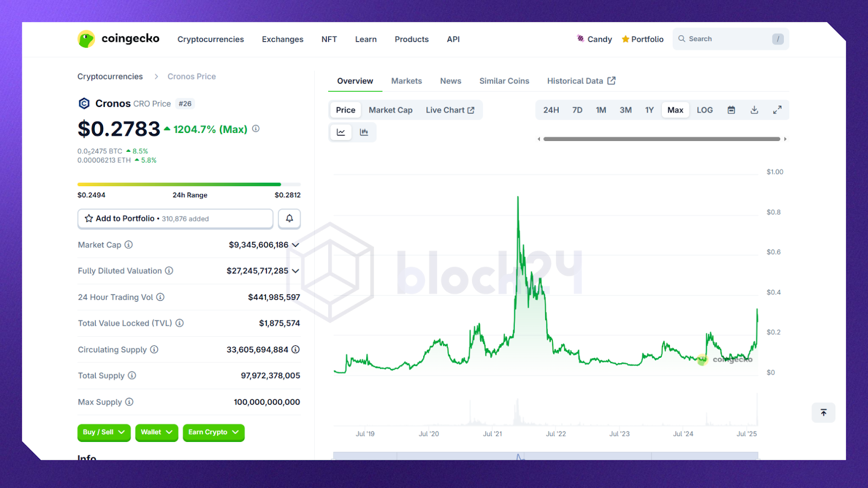Switch to the Similar Coins tab
Image resolution: width=868 pixels, height=488 pixels.
(504, 81)
